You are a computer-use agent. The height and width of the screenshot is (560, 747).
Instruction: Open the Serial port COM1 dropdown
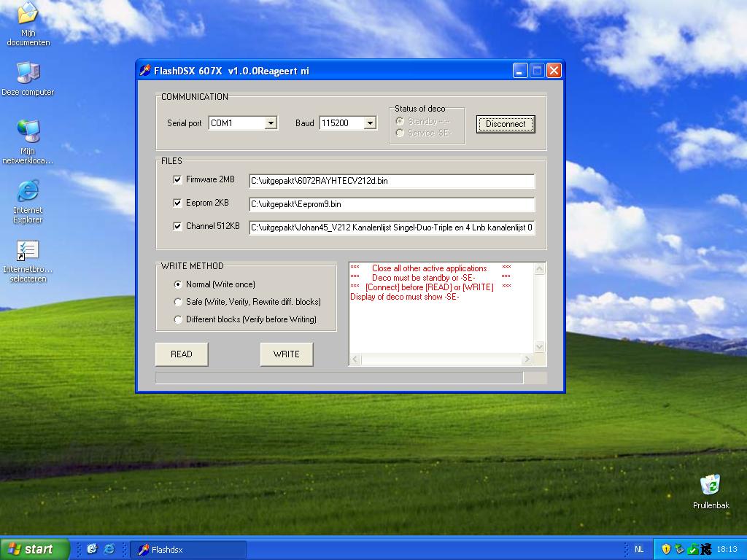(271, 123)
